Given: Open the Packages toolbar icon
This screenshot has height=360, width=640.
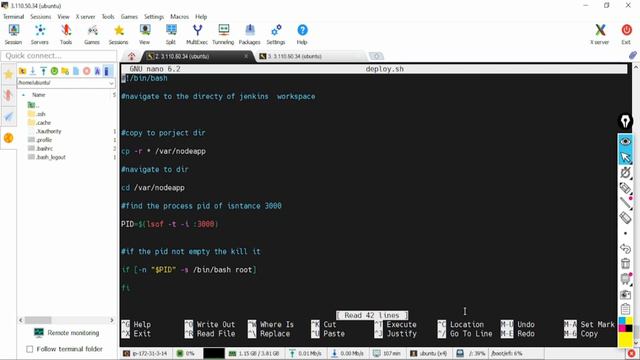Looking at the screenshot, I should click(x=249, y=34).
